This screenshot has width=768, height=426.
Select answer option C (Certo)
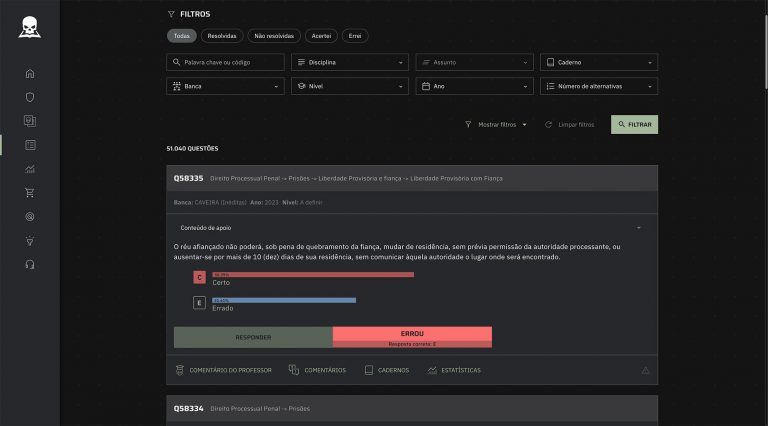point(199,276)
